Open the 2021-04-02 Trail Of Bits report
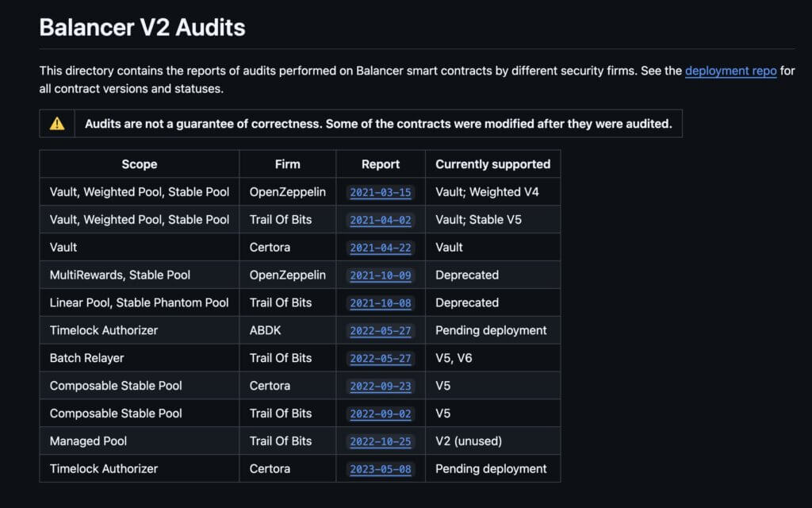Image resolution: width=812 pixels, height=508 pixels. (x=380, y=219)
